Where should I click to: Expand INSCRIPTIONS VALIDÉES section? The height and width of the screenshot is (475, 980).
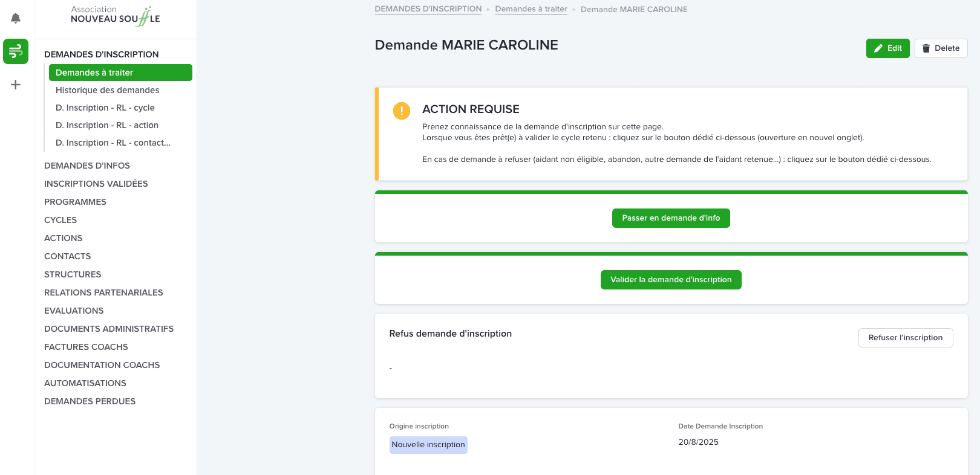pyautogui.click(x=96, y=184)
